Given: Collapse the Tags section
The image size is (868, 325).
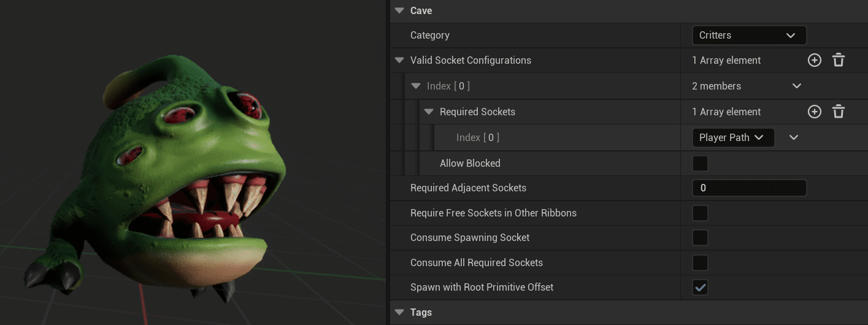Looking at the screenshot, I should pyautogui.click(x=400, y=312).
